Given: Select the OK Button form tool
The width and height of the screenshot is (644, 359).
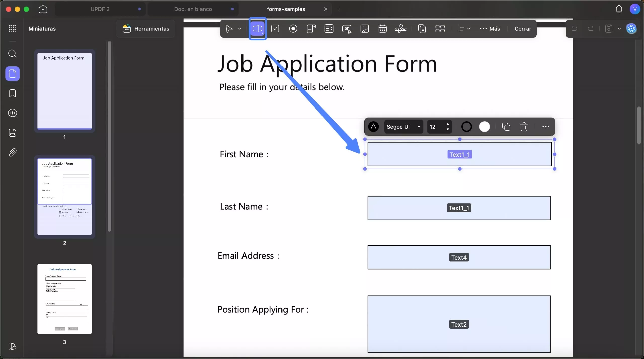Looking at the screenshot, I should pos(347,29).
